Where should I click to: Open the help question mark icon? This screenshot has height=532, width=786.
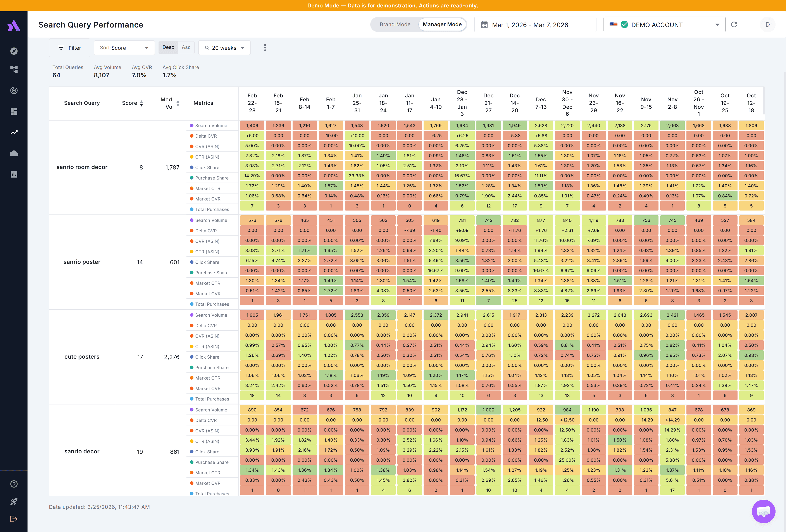14,484
